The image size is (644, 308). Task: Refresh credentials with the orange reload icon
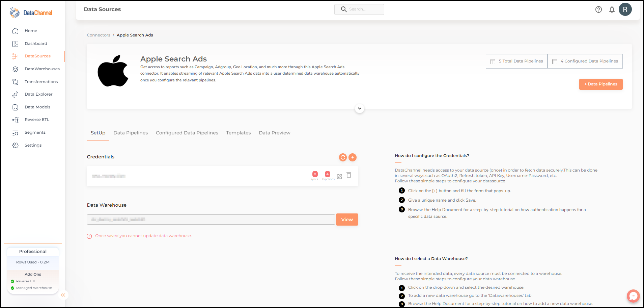[343, 157]
